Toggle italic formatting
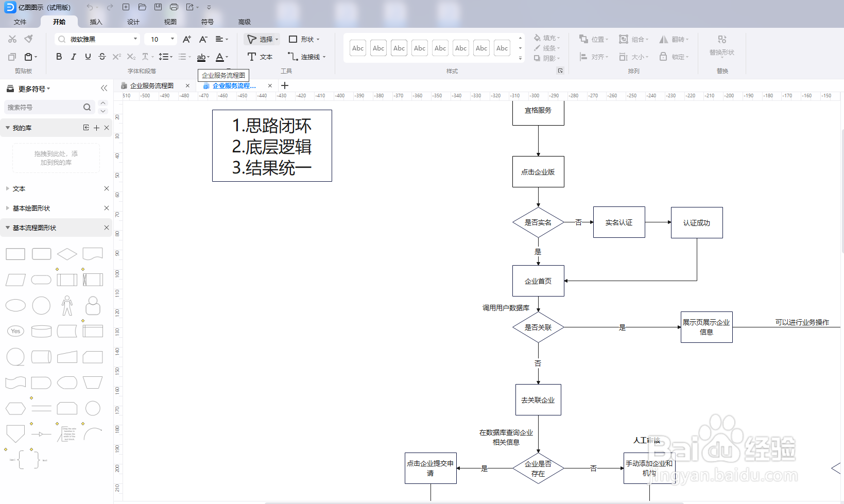 pos(73,57)
